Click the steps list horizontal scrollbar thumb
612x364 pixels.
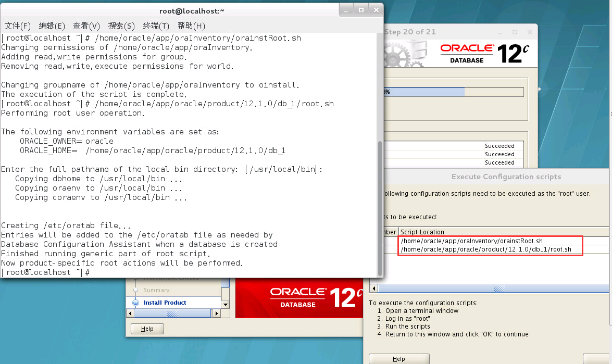(172, 313)
